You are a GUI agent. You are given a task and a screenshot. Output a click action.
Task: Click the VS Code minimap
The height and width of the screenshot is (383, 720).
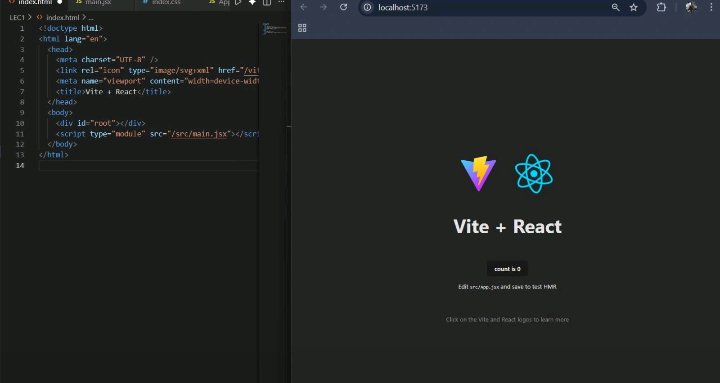(x=274, y=29)
